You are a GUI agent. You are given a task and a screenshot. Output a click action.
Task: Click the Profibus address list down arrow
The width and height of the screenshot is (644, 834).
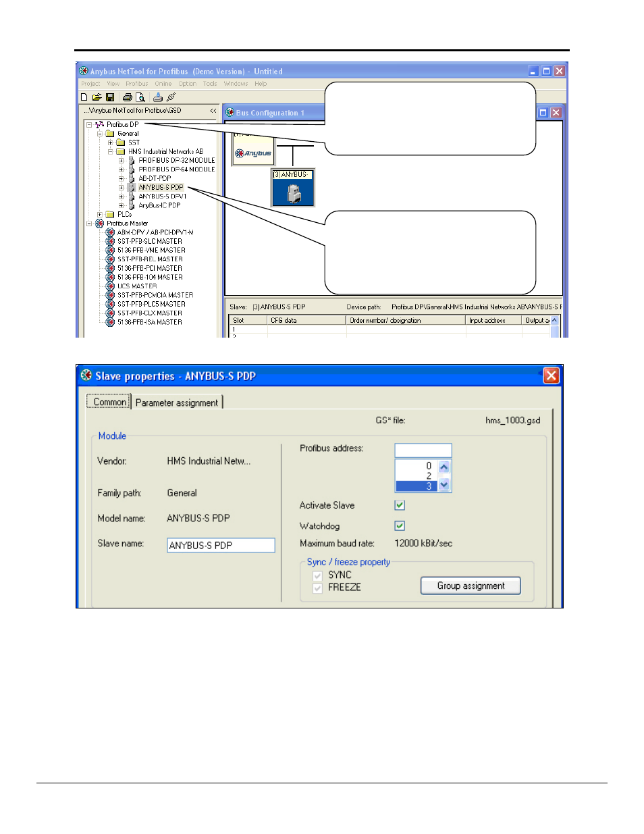click(444, 484)
